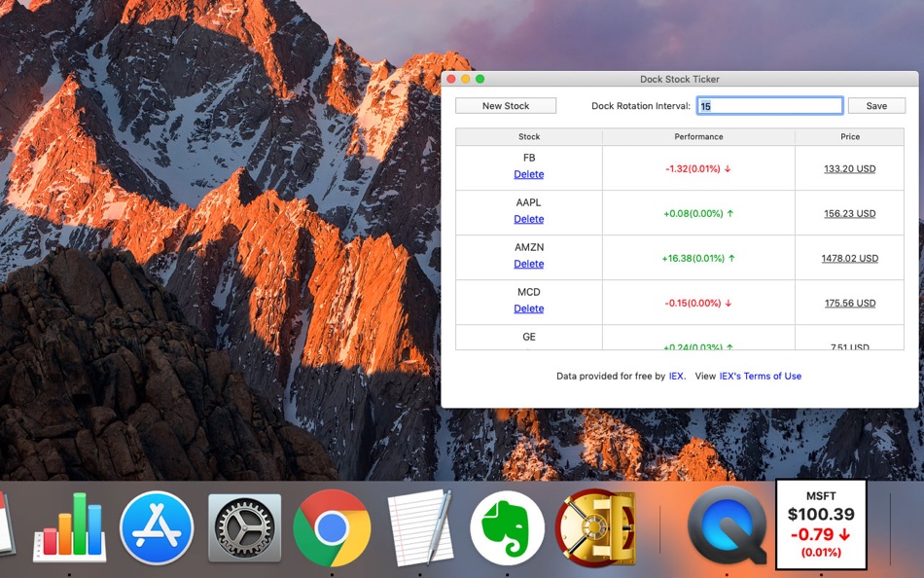
Task: Click FB price 133.20 USD
Action: coord(850,168)
